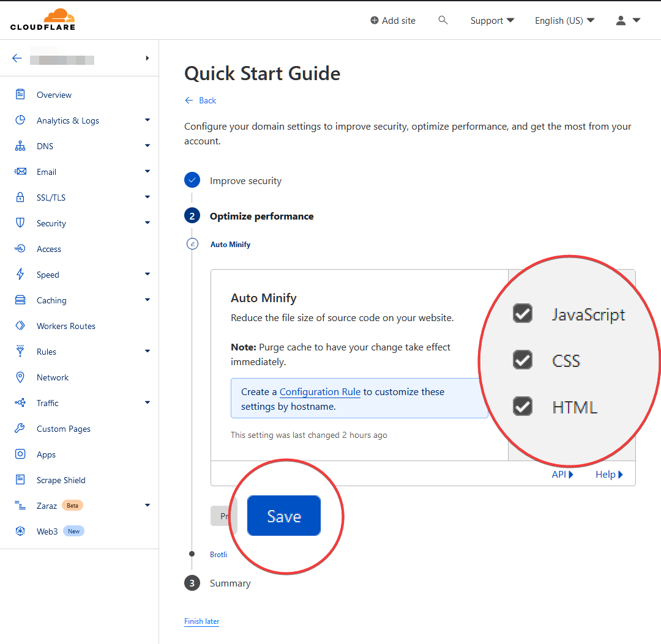Screen dimensions: 661x644
Task: Click the Workers Routes diamond icon
Action: 20,325
